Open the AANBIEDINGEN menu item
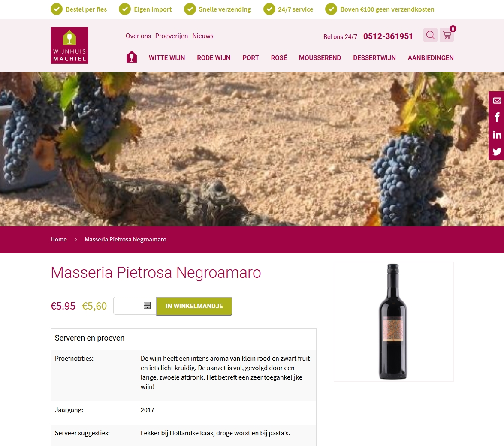Screen dimensions: 504x446 click(431, 58)
